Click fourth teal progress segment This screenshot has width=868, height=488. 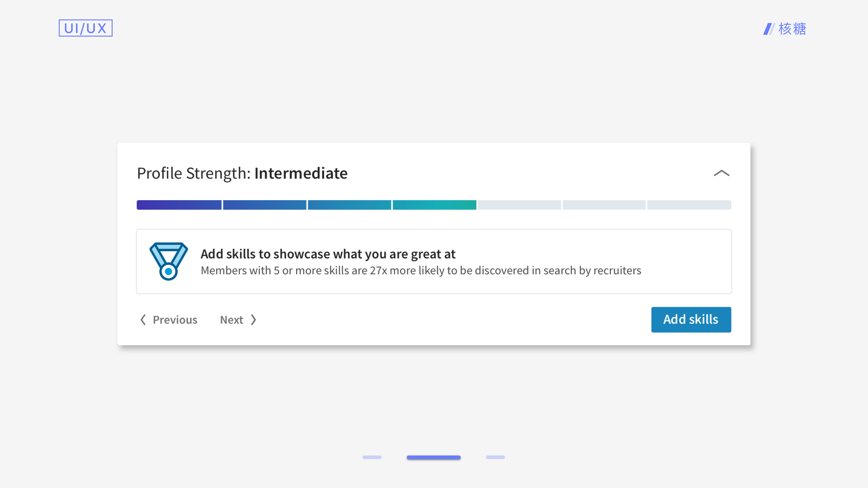(434, 205)
